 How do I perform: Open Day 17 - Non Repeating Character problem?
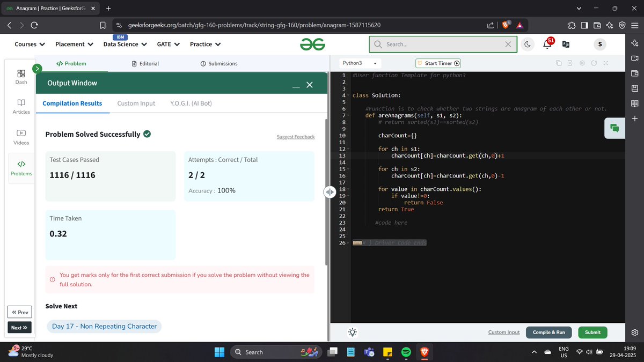tap(104, 326)
